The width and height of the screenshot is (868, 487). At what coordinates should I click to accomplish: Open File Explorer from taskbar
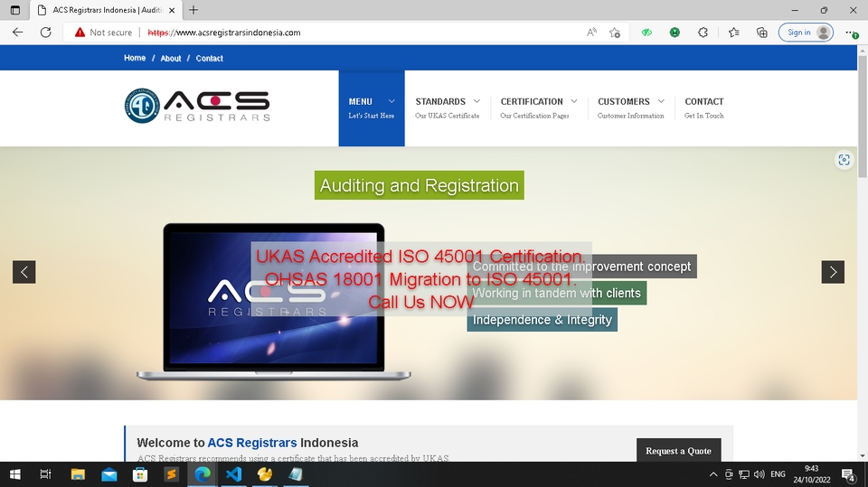point(78,474)
